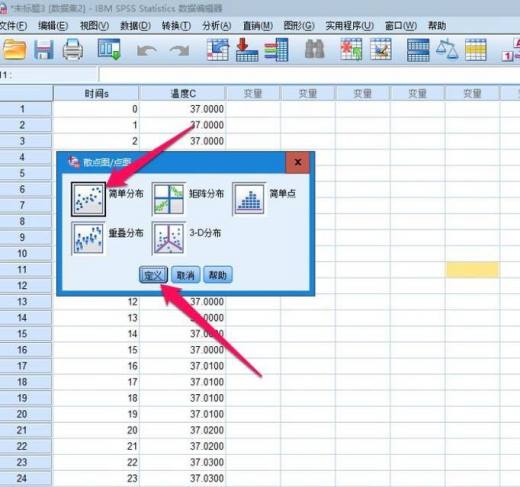Open the recall dialog toolbar icon
Image resolution: width=520 pixels, height=487 pixels.
109,49
